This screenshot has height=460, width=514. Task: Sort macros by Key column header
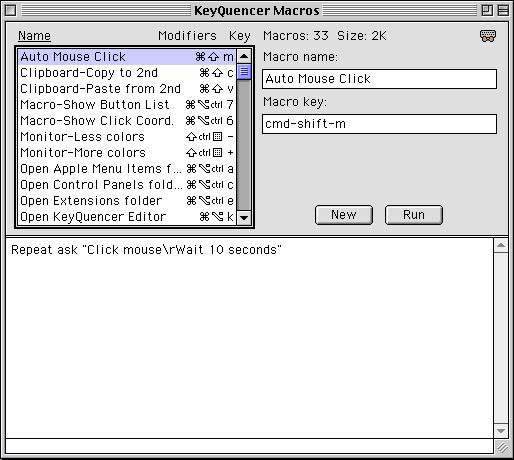240,36
